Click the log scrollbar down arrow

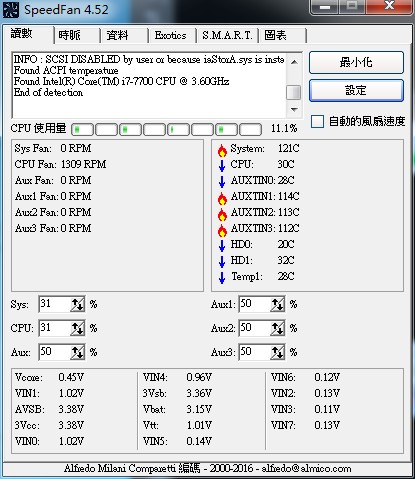(x=294, y=109)
